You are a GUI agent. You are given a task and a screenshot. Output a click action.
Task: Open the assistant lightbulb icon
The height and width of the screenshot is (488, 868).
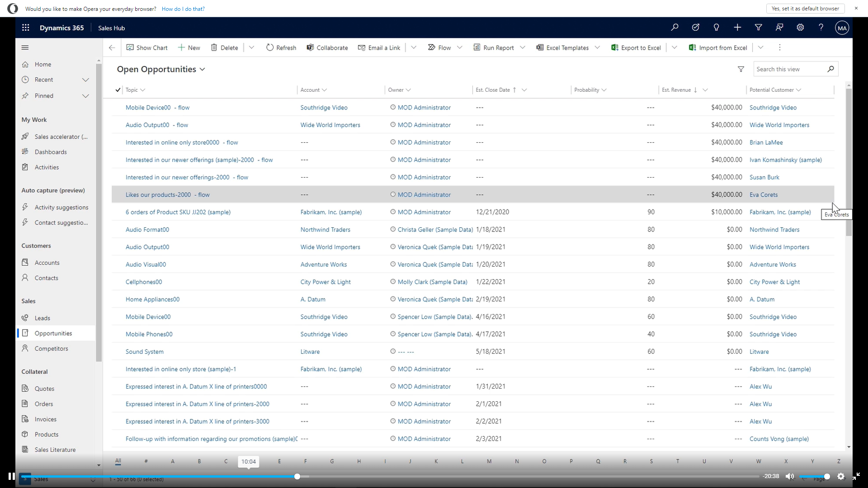click(x=716, y=28)
